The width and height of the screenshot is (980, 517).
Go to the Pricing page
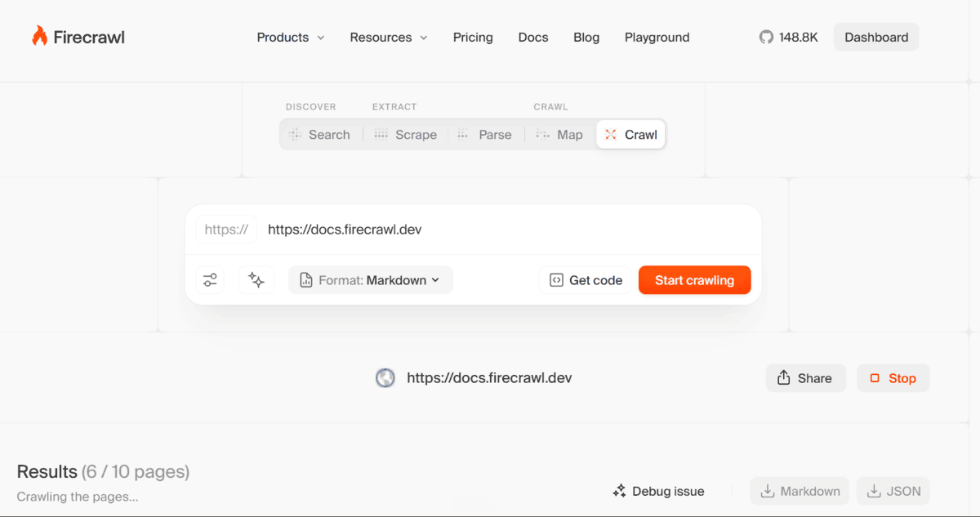pyautogui.click(x=473, y=37)
